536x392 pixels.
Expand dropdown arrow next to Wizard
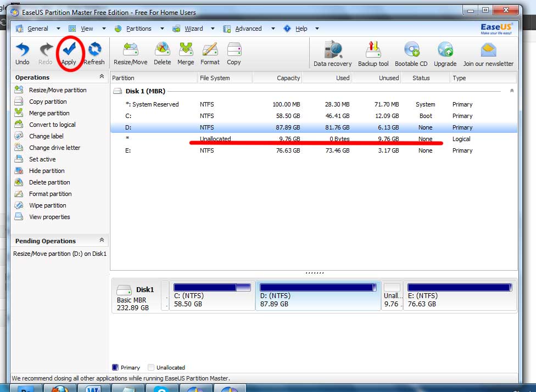213,29
